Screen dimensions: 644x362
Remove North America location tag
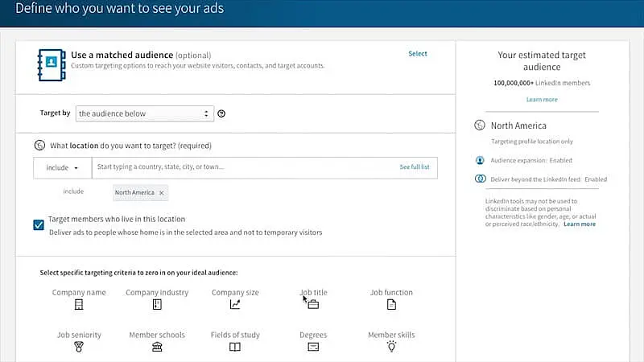(x=162, y=193)
